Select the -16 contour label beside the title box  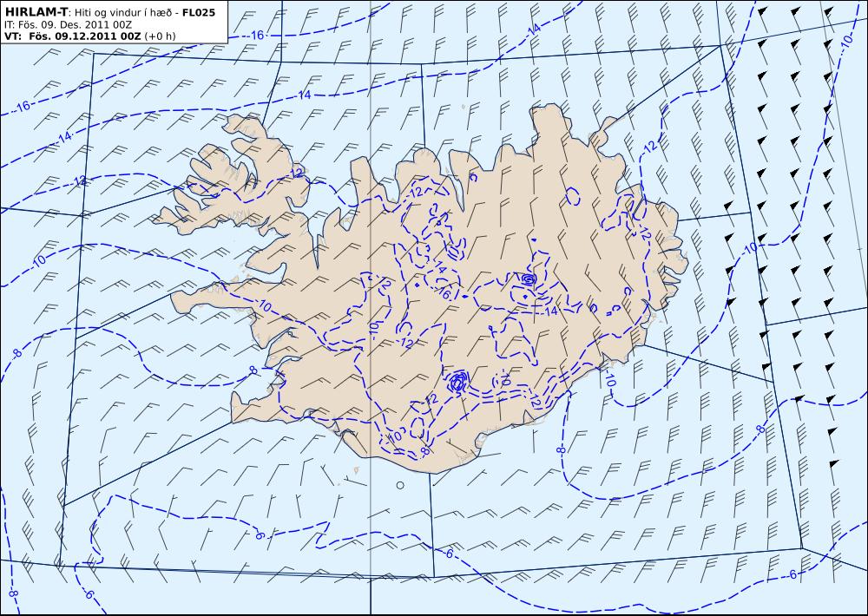[255, 36]
